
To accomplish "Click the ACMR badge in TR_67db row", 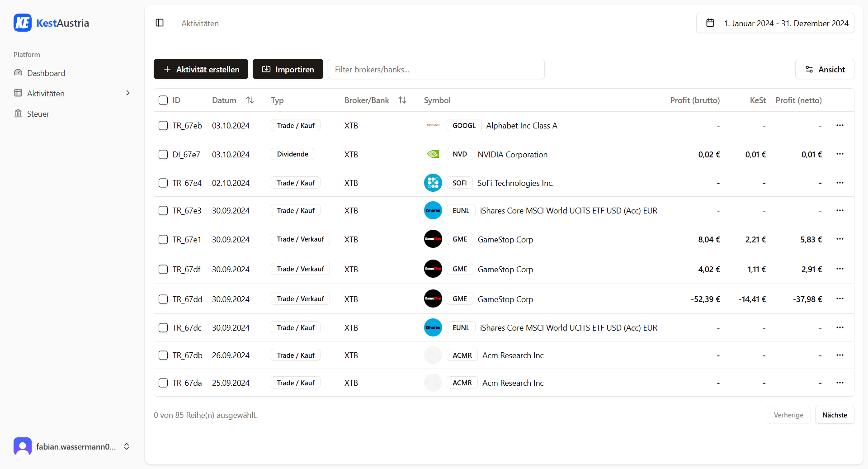I will [x=462, y=355].
